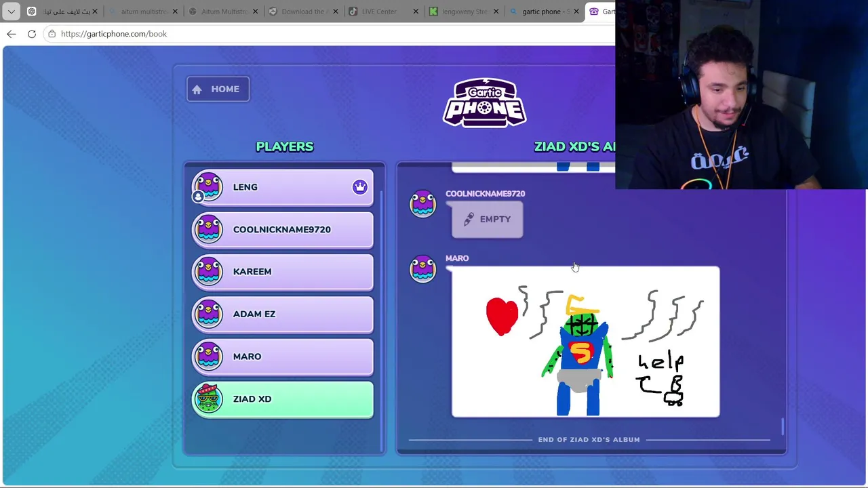Switch to the lengxweny Stream tab

coord(463,12)
